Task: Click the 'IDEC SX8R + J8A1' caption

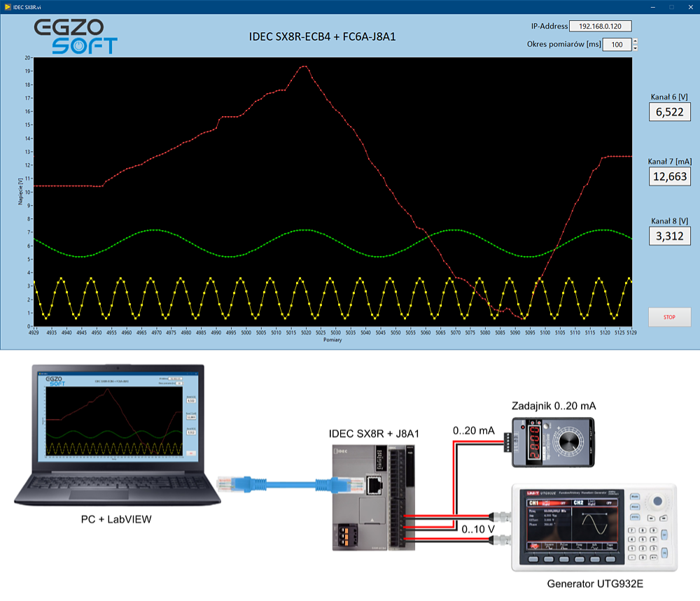Action: point(374,434)
